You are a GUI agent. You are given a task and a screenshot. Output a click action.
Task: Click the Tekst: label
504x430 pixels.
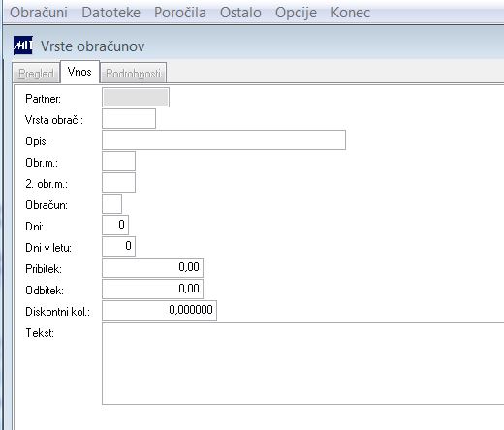[x=40, y=333]
